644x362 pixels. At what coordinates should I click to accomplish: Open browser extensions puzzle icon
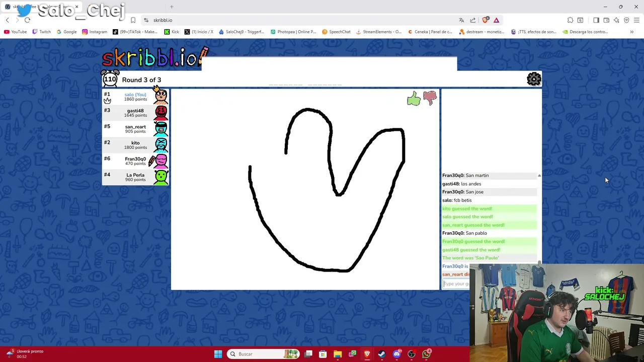(570, 20)
